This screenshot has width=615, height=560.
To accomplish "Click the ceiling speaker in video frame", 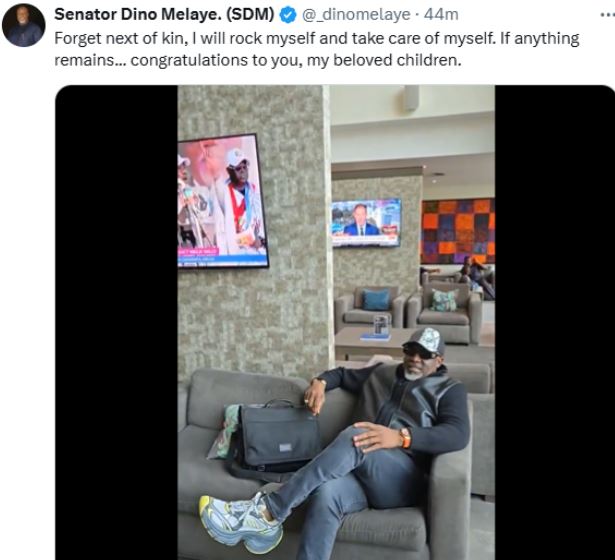I will (412, 97).
